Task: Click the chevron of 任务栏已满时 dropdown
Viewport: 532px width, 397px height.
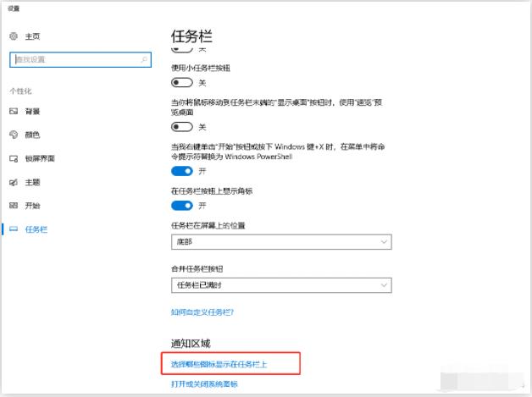Action: 384,285
